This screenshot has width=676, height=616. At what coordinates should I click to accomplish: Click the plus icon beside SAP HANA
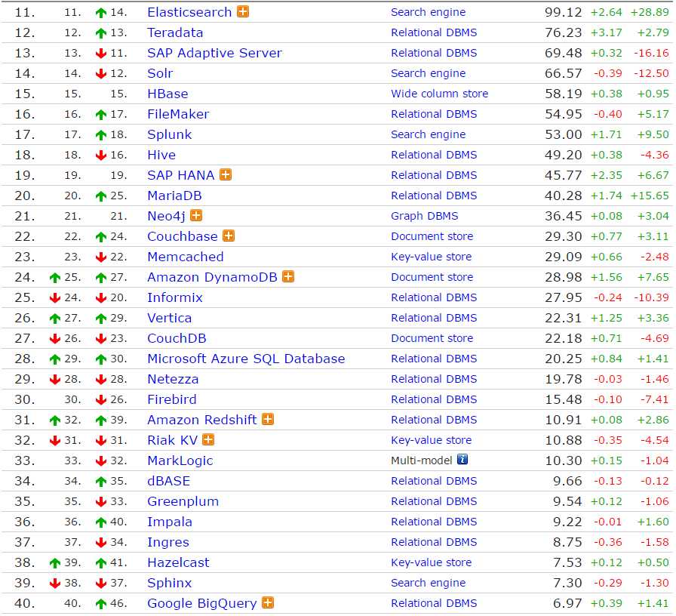(x=226, y=174)
